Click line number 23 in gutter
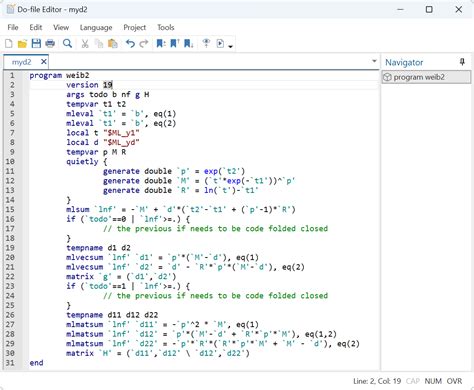Viewport: 474px width, 390px height. (x=10, y=286)
